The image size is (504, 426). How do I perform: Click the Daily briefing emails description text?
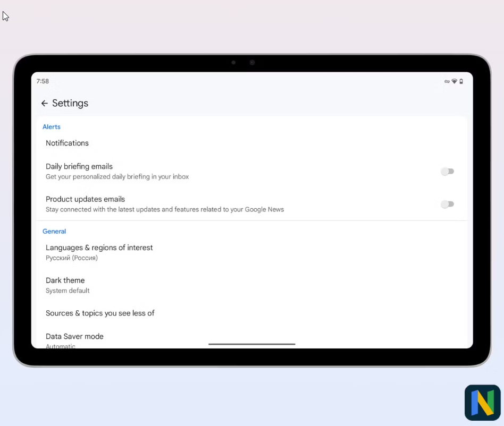[x=117, y=177]
